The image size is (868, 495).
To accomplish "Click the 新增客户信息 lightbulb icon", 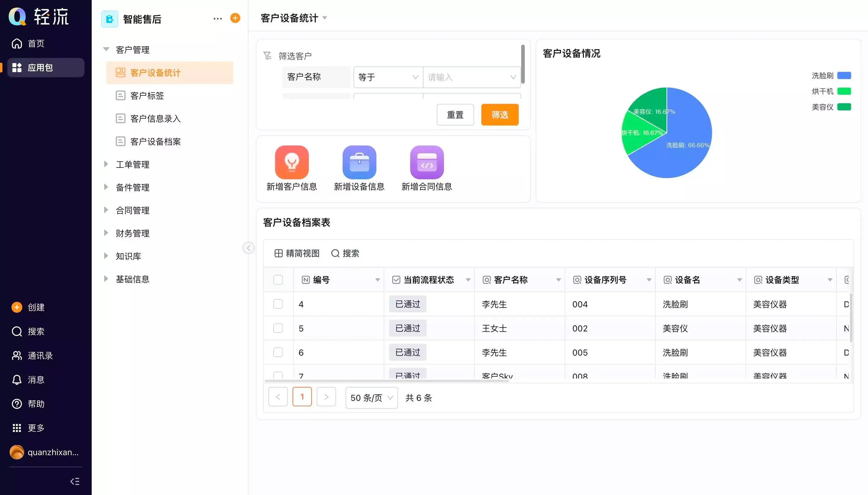I will (x=291, y=162).
